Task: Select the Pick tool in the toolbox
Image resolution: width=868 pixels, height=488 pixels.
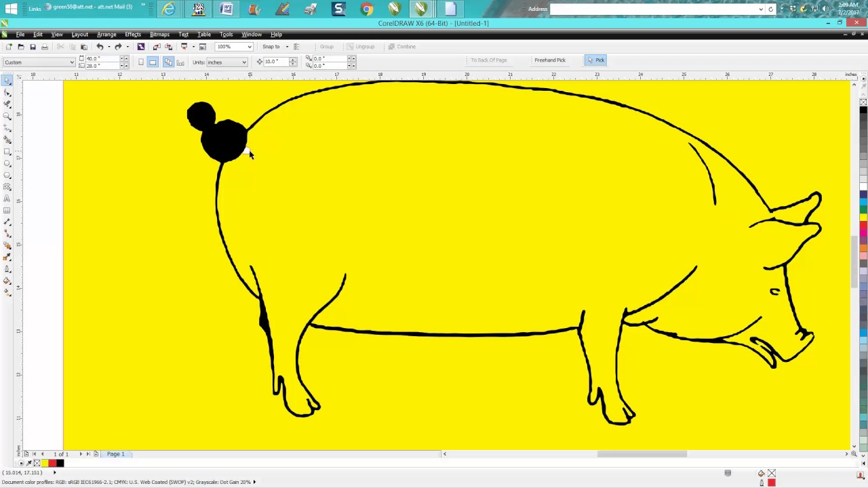Action: [7, 81]
